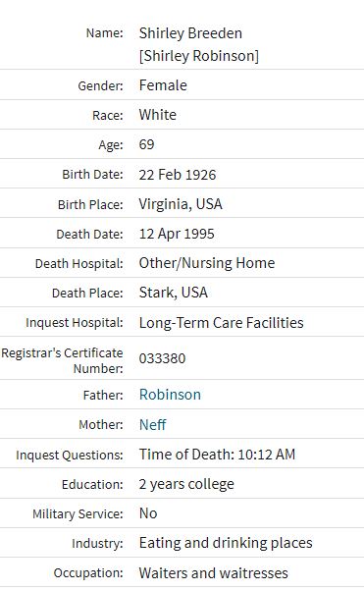Screen dimensions: 364x591
Task: Click the alternate name Shirley Robinson
Action: tap(199, 56)
